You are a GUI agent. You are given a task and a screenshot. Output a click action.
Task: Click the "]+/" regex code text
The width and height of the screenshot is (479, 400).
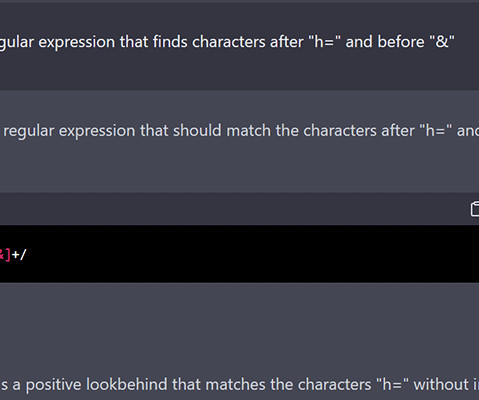(x=16, y=255)
